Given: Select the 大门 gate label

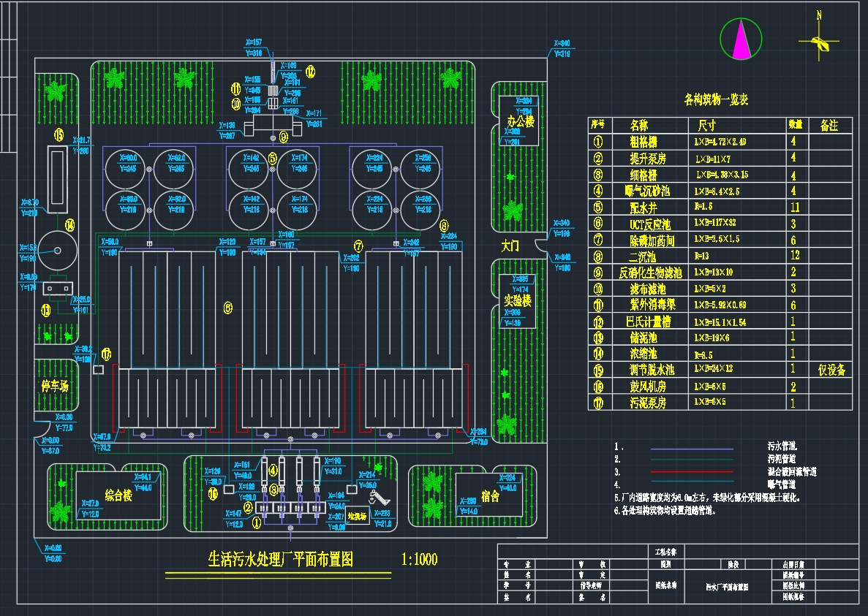Looking at the screenshot, I should click(x=510, y=246).
